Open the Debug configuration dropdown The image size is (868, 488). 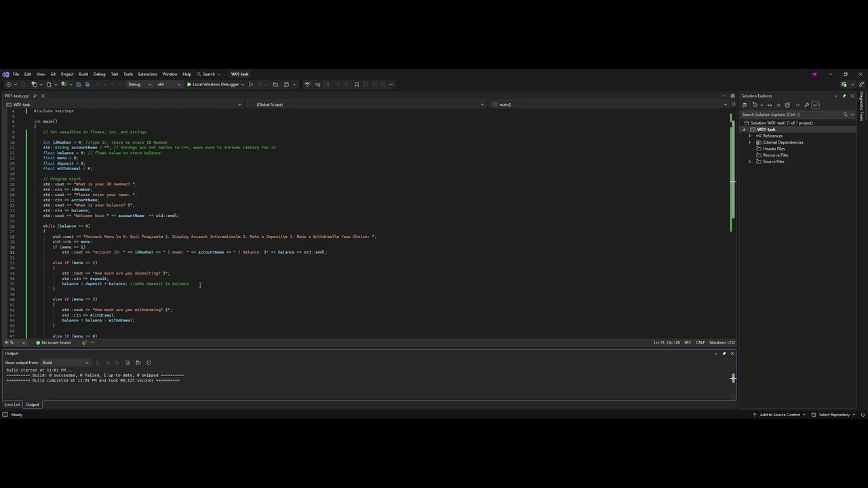[139, 84]
